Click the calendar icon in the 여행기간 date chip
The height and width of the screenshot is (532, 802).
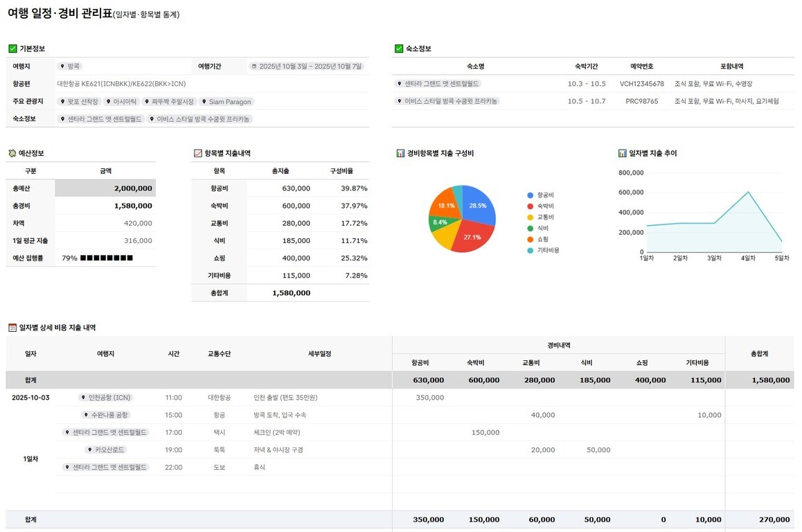coord(254,66)
